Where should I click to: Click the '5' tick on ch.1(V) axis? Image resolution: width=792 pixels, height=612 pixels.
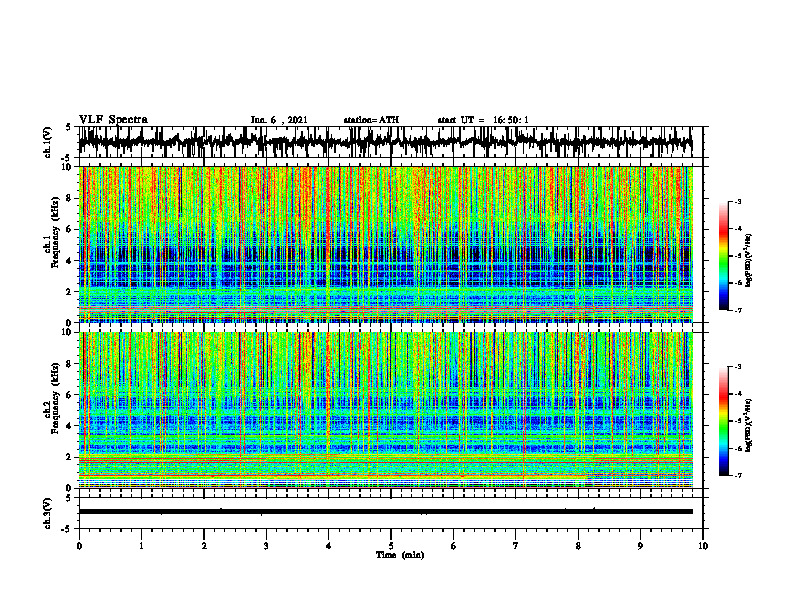point(68,127)
